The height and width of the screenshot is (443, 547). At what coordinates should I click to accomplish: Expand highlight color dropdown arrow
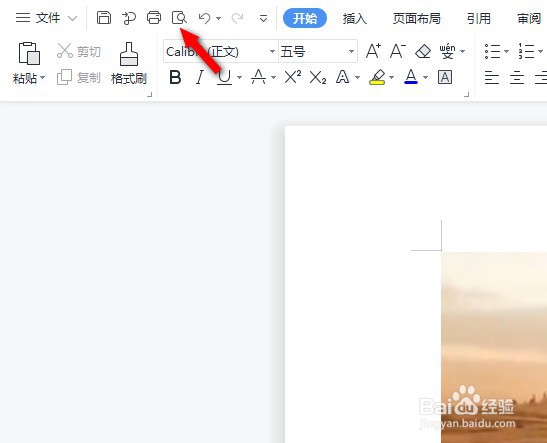pos(391,77)
